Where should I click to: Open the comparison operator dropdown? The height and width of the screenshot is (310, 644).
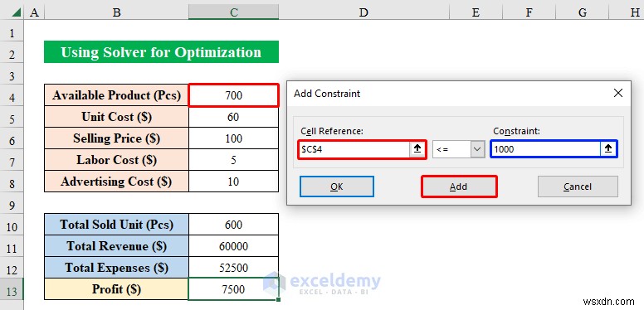(x=476, y=149)
